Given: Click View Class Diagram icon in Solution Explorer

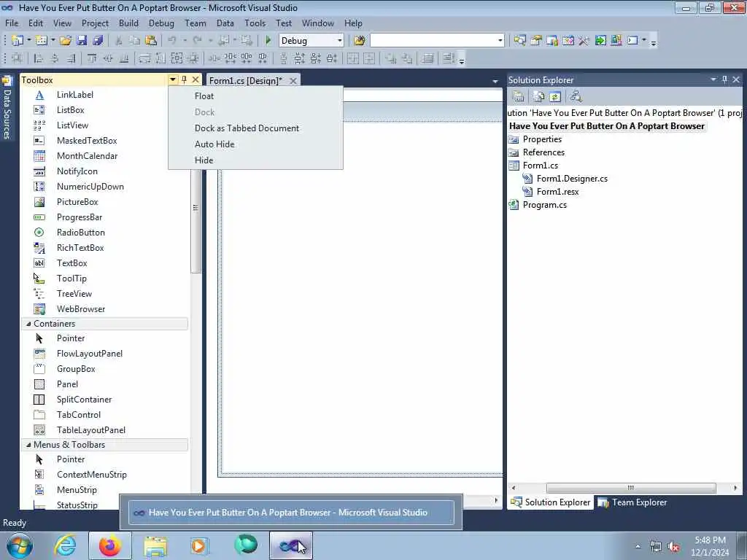Looking at the screenshot, I should coord(576,97).
